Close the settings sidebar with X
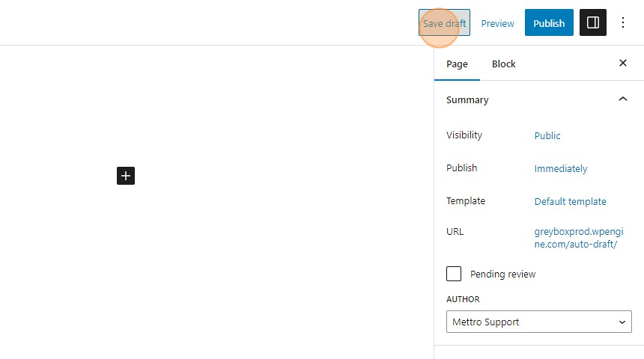This screenshot has width=644, height=359. (622, 63)
